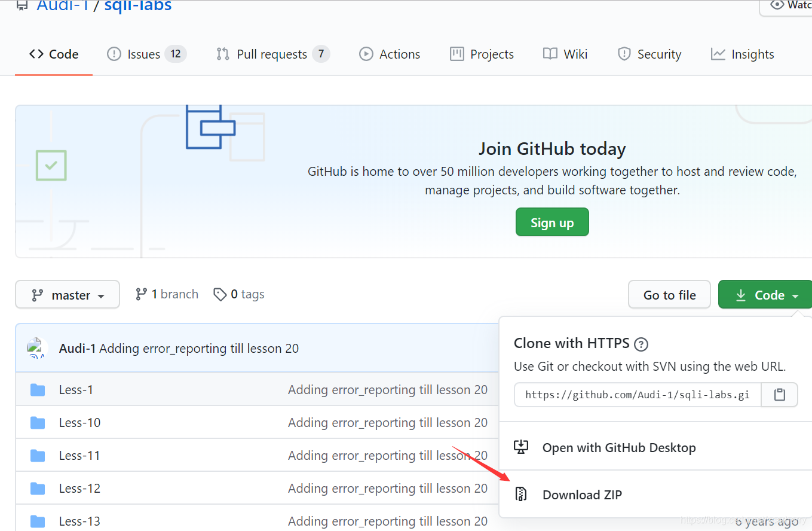Toggle the green Code dropdown button
This screenshot has height=531, width=812.
tap(766, 295)
